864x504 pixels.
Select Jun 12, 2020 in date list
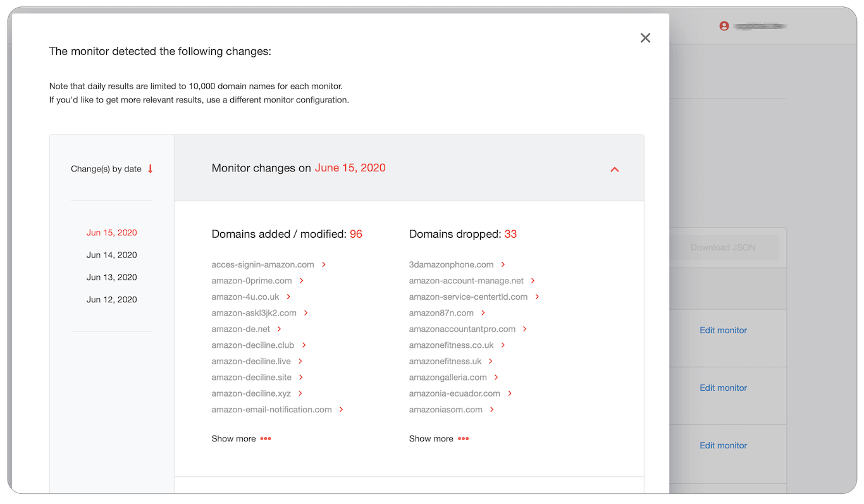point(112,300)
